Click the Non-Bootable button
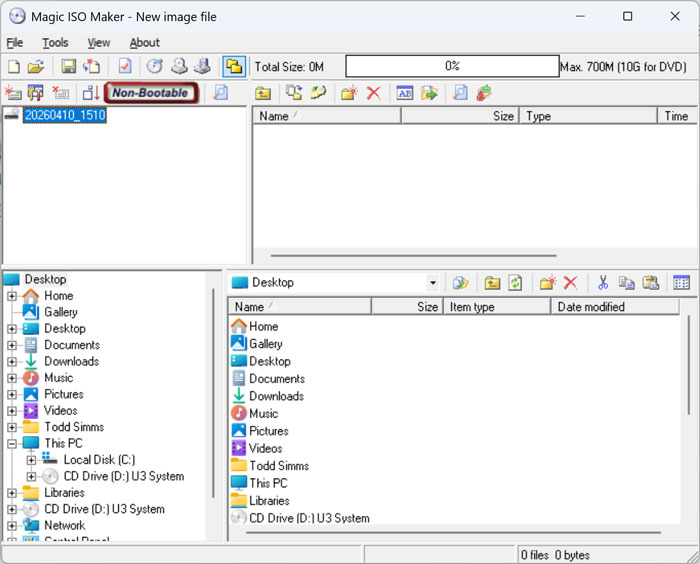This screenshot has height=564, width=700. [x=150, y=93]
